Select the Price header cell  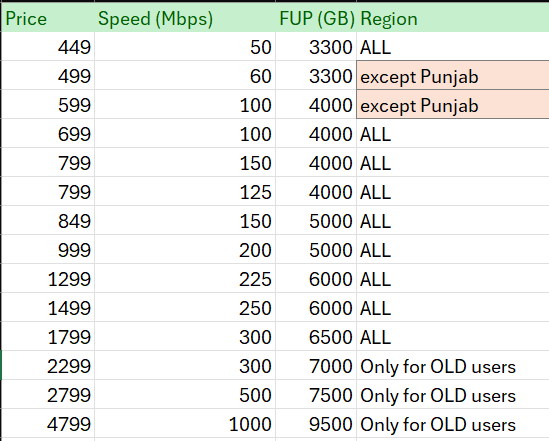coord(48,18)
